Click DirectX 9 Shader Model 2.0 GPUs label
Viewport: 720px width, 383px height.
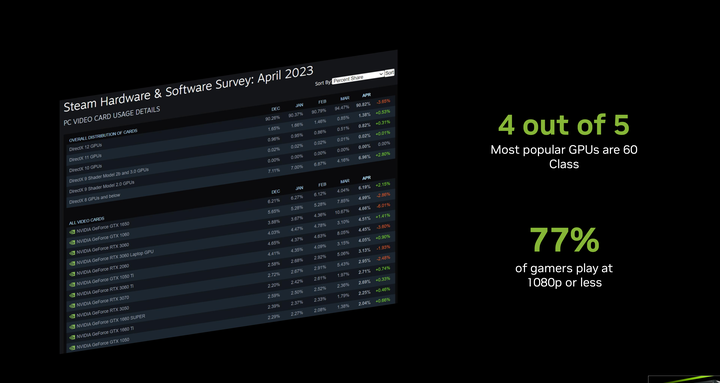(x=101, y=188)
